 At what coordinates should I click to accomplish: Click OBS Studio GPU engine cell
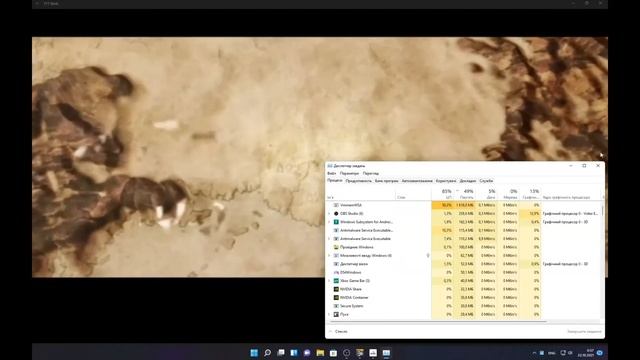coord(571,213)
